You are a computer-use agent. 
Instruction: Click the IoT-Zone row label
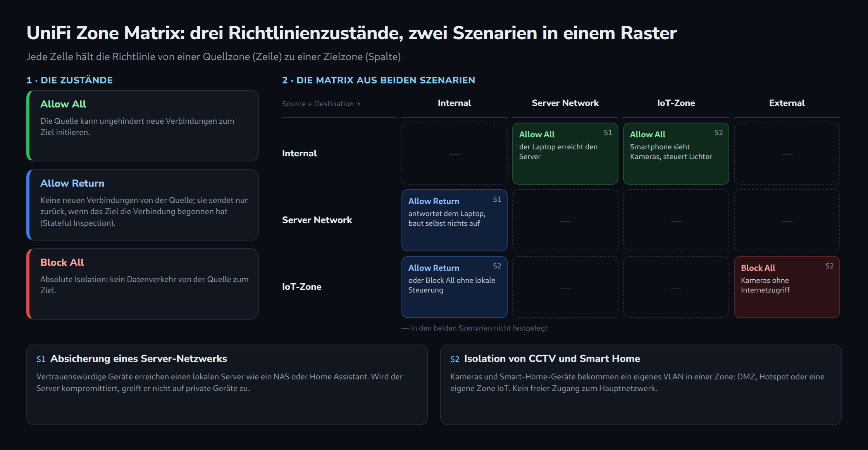pos(301,287)
